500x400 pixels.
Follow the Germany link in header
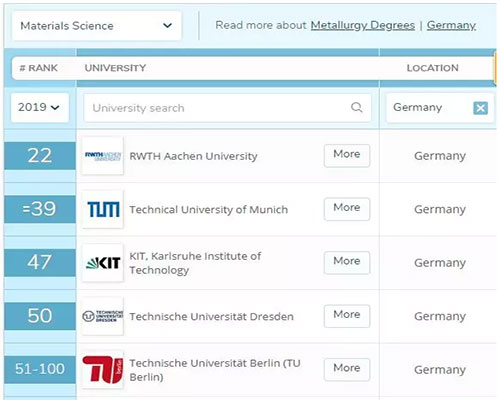(451, 25)
